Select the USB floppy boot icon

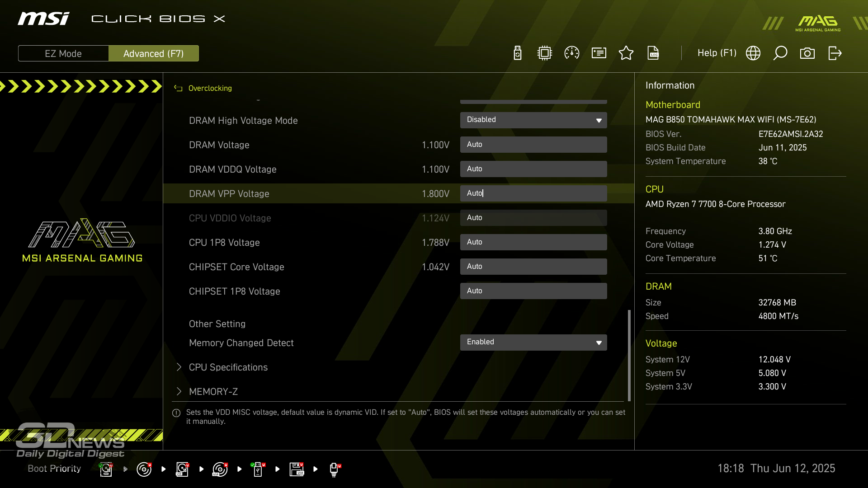point(297,469)
